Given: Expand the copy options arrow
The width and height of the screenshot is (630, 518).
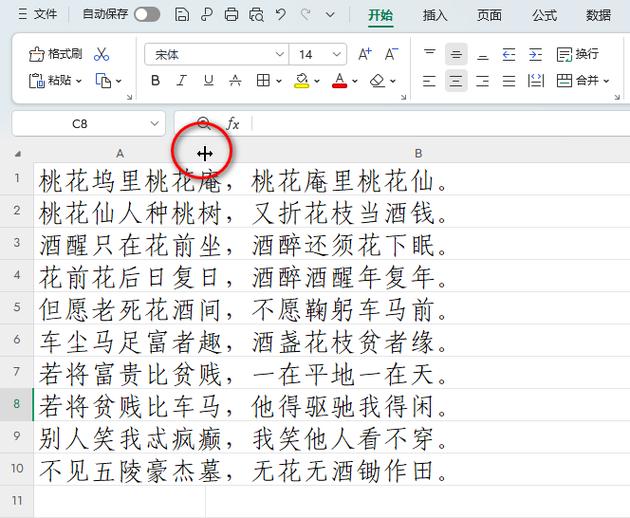Looking at the screenshot, I should coord(119,81).
